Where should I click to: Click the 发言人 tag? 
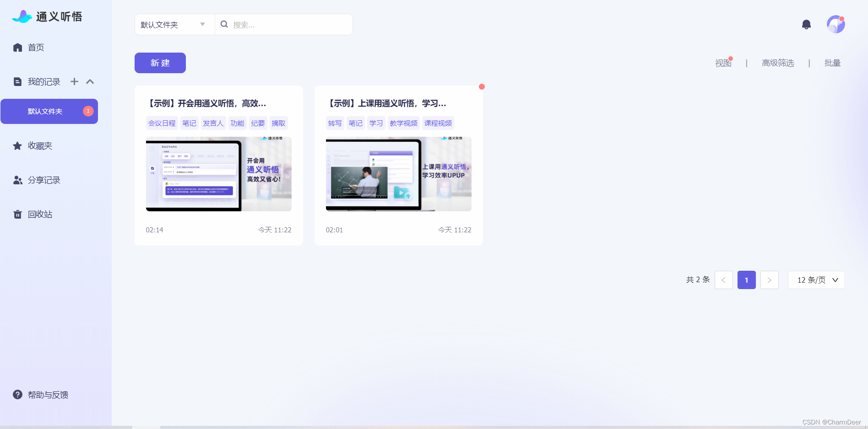(x=213, y=123)
